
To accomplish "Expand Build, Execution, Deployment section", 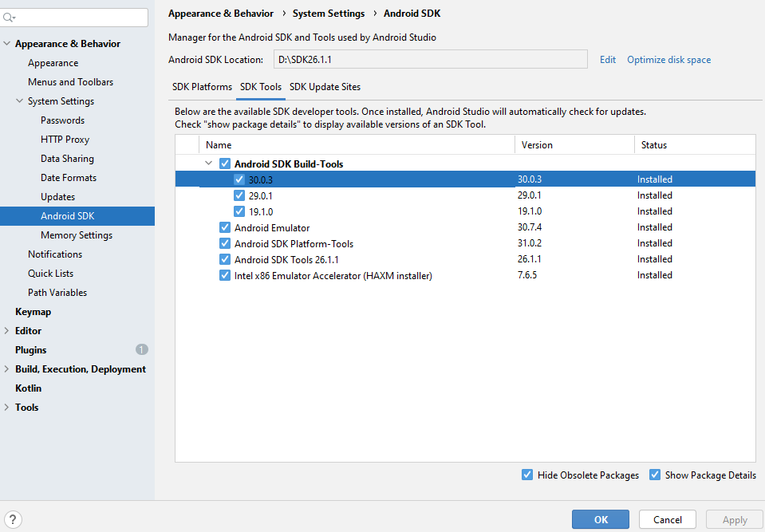I will 6,369.
